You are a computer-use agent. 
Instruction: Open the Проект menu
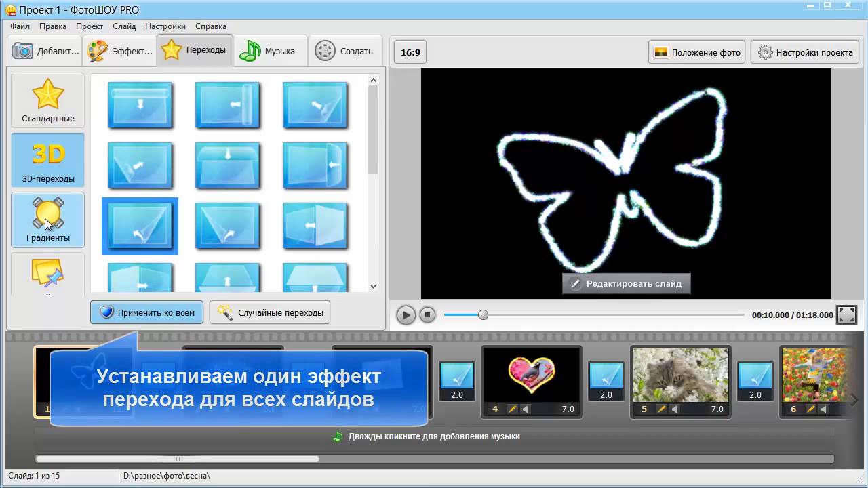[90, 26]
